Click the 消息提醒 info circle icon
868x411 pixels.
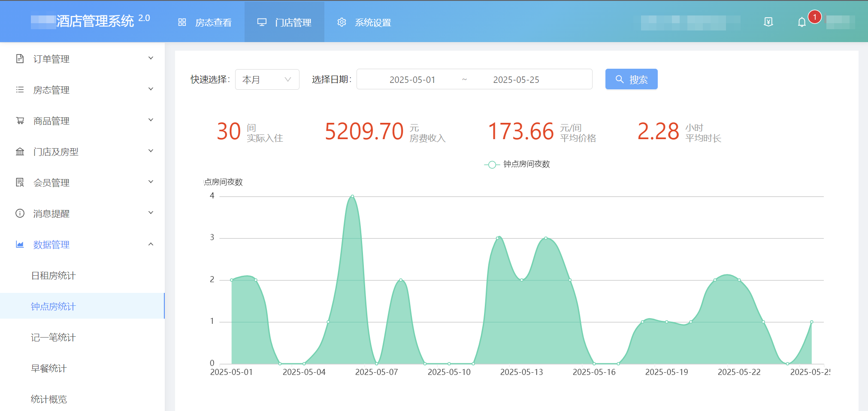tap(20, 213)
